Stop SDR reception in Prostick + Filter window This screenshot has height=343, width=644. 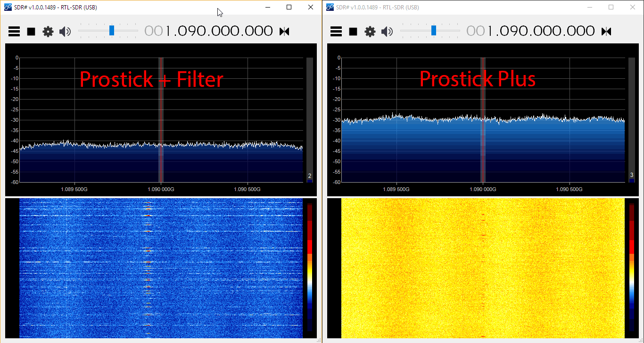point(30,31)
